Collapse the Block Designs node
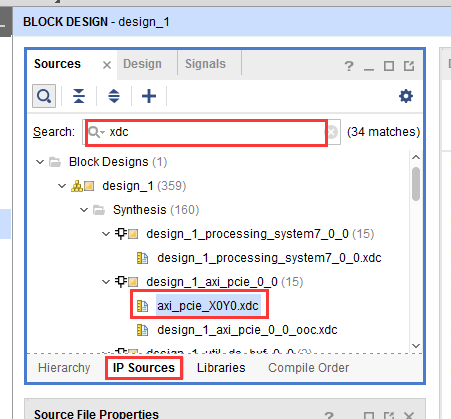The height and width of the screenshot is (419, 451). pyautogui.click(x=40, y=162)
